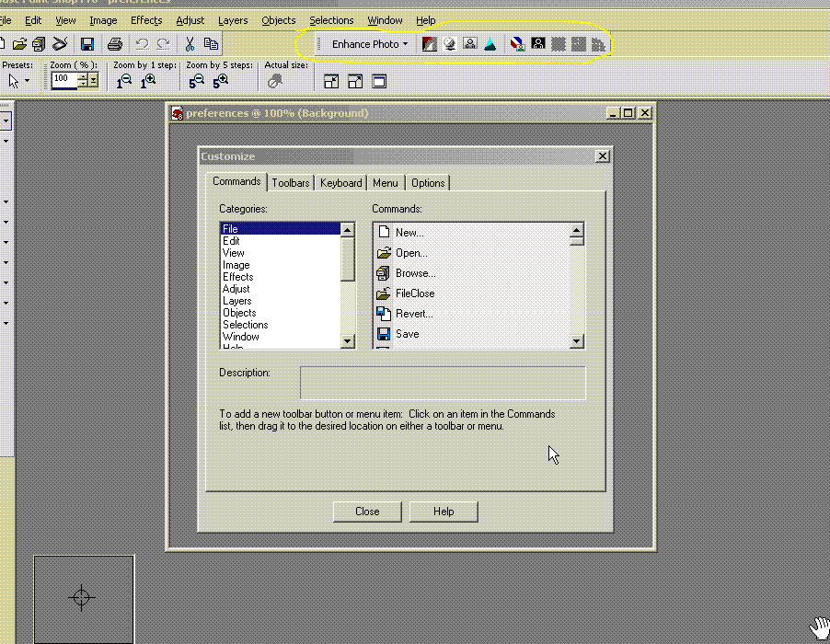Click the scanner acquire toolbar icon

60,44
